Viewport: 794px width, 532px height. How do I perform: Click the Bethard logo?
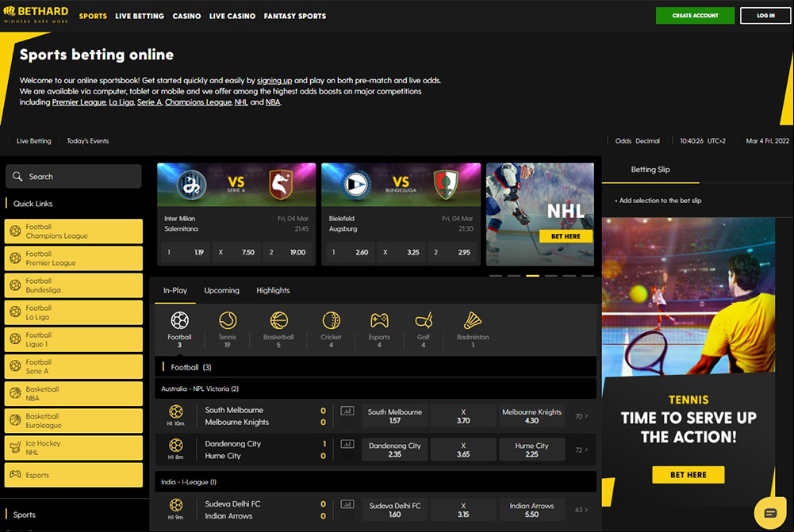click(x=36, y=14)
